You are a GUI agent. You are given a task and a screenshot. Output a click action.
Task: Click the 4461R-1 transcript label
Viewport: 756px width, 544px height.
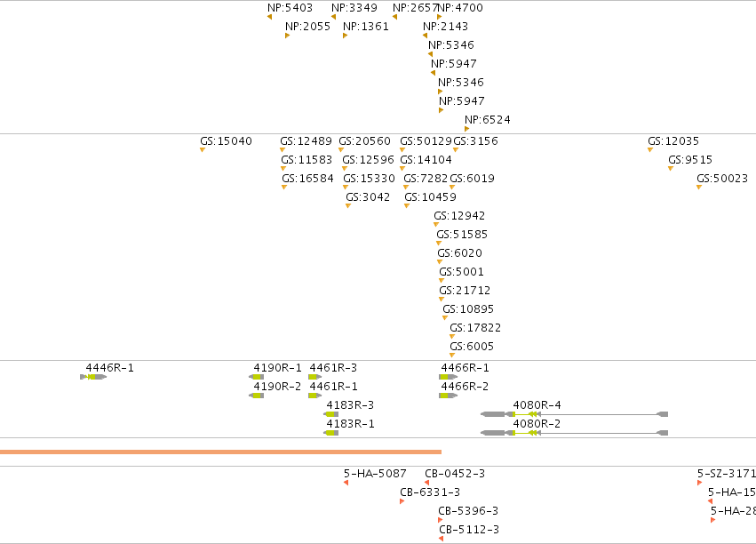click(x=333, y=387)
